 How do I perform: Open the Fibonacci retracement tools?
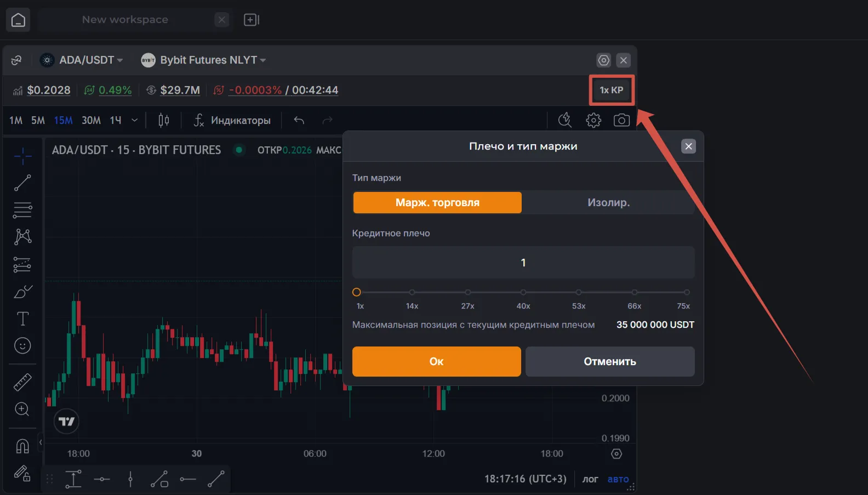point(22,210)
